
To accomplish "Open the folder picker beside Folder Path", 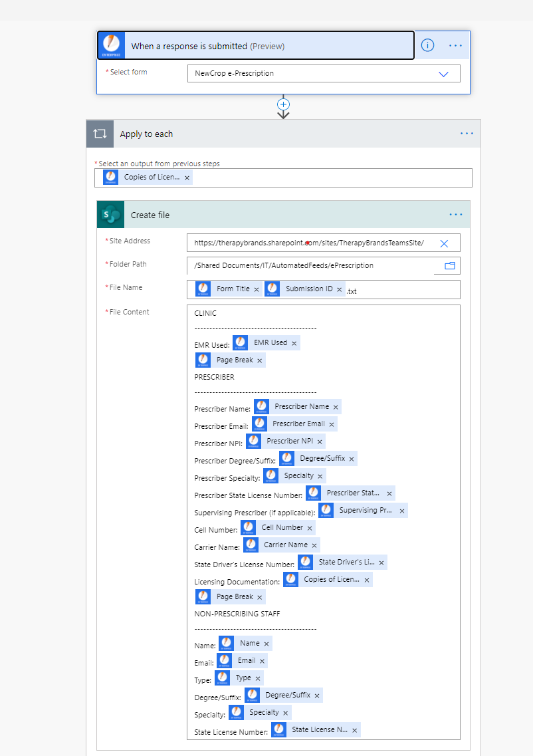I will click(447, 265).
